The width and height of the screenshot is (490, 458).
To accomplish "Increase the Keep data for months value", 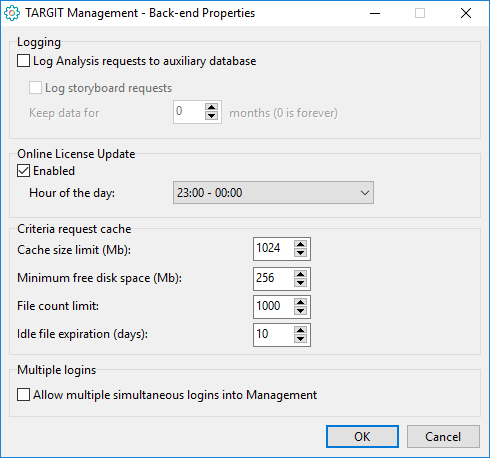I will coord(212,107).
